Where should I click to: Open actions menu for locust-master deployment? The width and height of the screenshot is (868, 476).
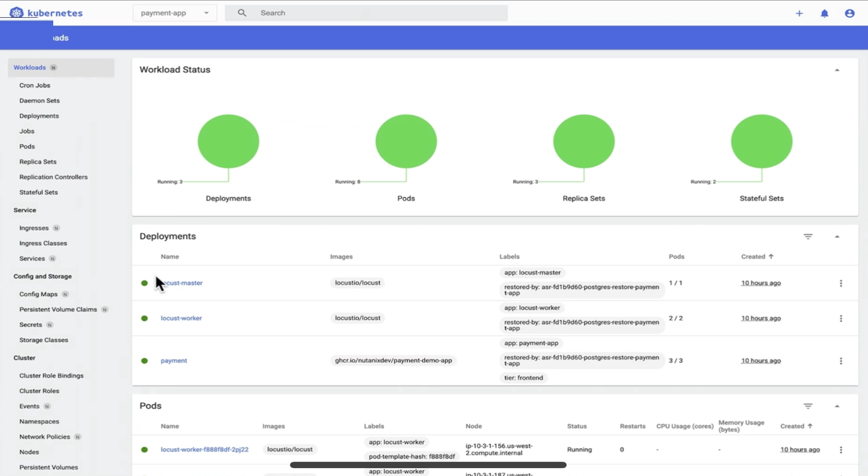841,283
